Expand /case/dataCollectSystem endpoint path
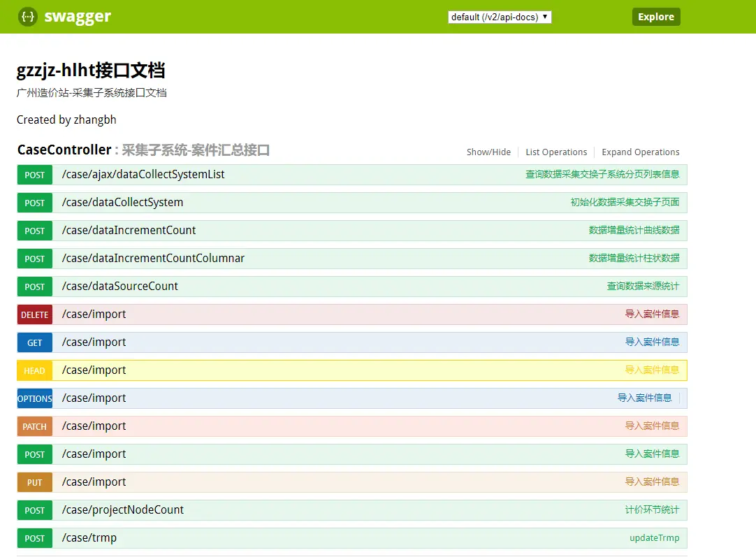Screen dimensions: 756x557 point(122,203)
